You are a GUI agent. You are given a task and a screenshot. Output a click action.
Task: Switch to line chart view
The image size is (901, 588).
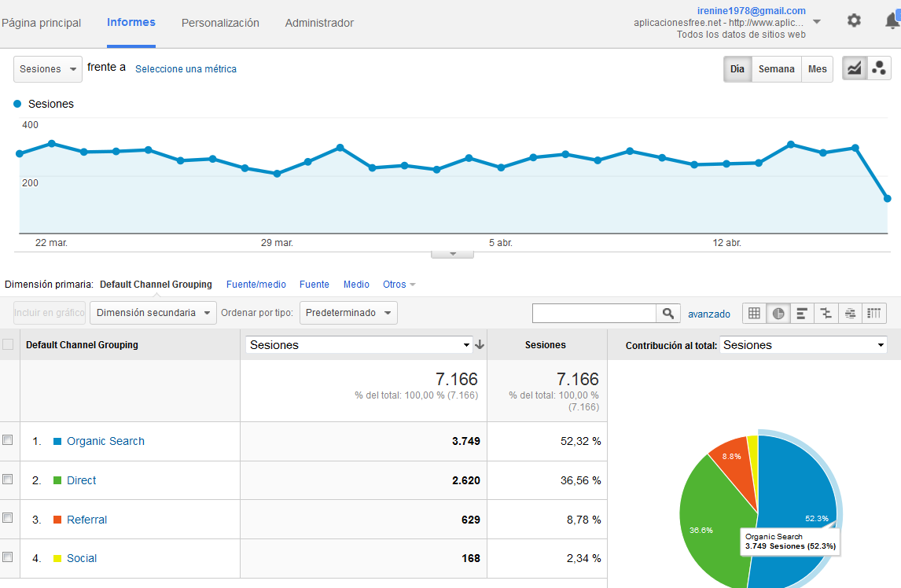coord(855,69)
